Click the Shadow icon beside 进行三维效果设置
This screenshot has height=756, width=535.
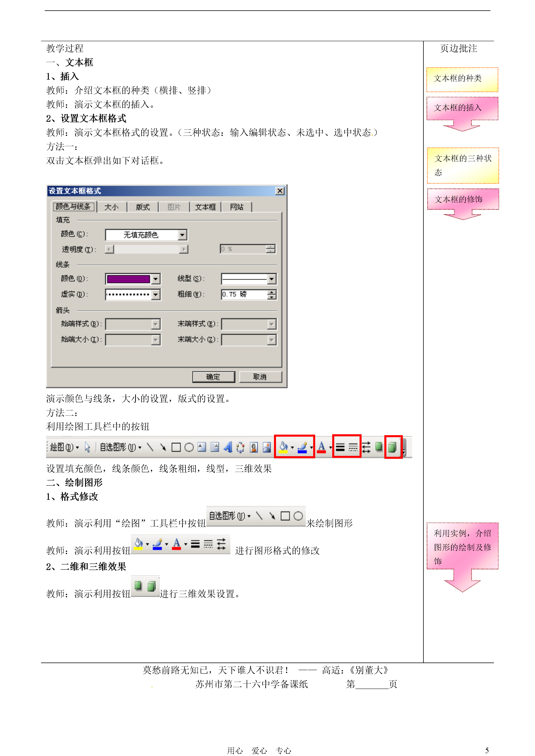point(138,586)
